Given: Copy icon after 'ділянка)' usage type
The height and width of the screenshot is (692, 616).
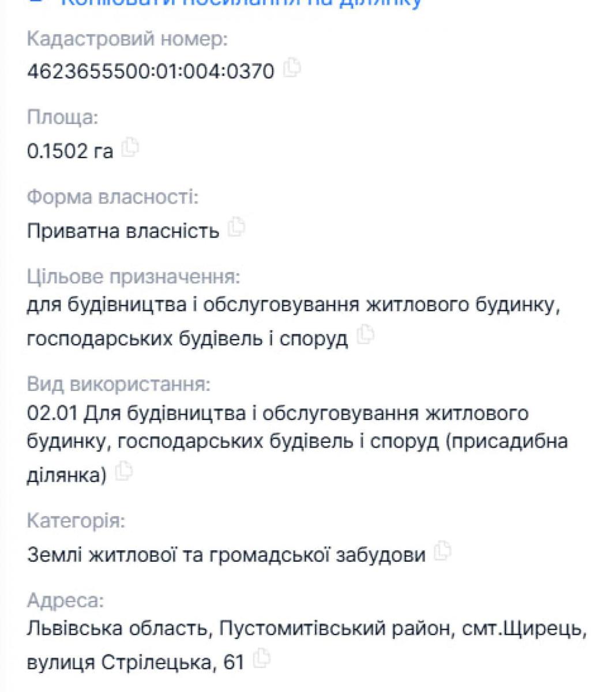Looking at the screenshot, I should point(124,472).
